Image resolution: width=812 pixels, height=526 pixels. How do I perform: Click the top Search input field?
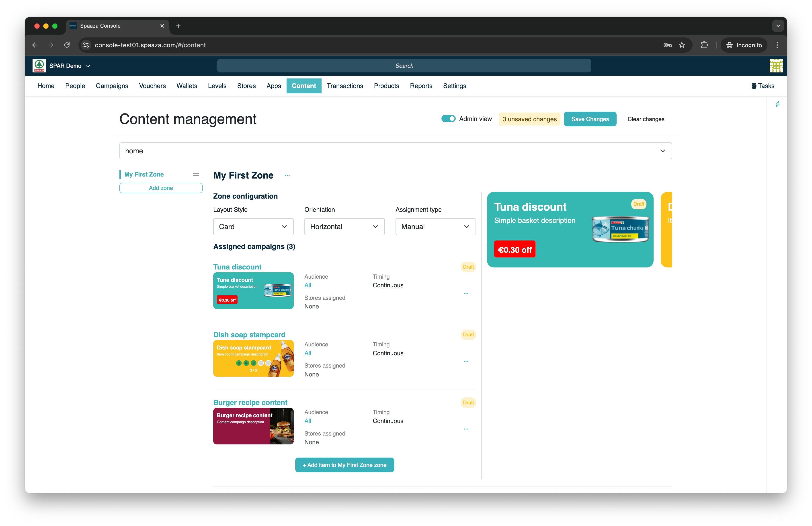404,66
